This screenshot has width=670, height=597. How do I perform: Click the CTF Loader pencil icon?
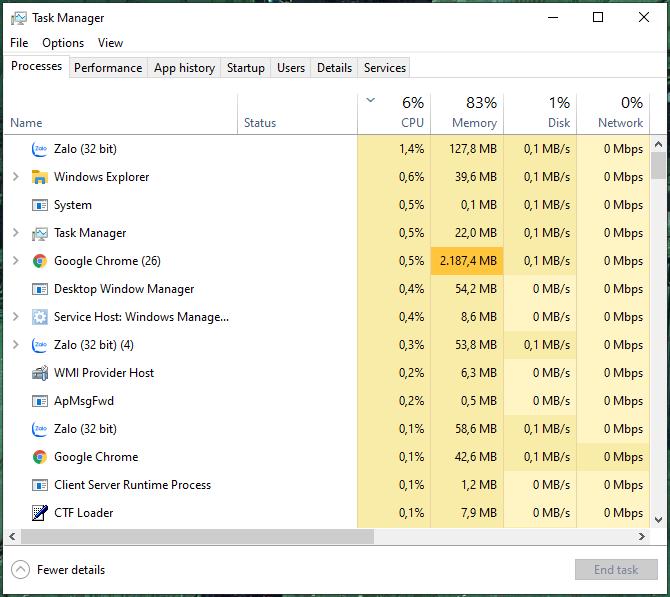39,513
